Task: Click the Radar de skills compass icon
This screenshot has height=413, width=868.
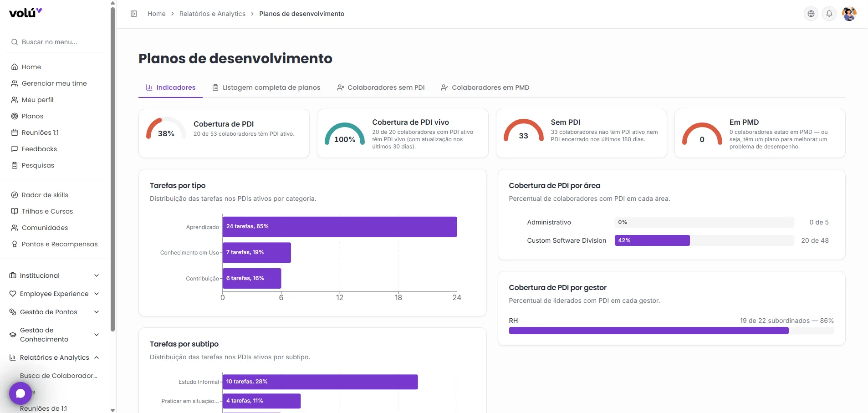Action: click(15, 195)
